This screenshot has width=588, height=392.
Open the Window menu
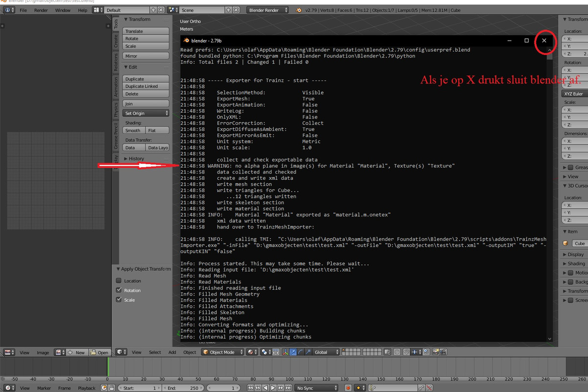63,10
